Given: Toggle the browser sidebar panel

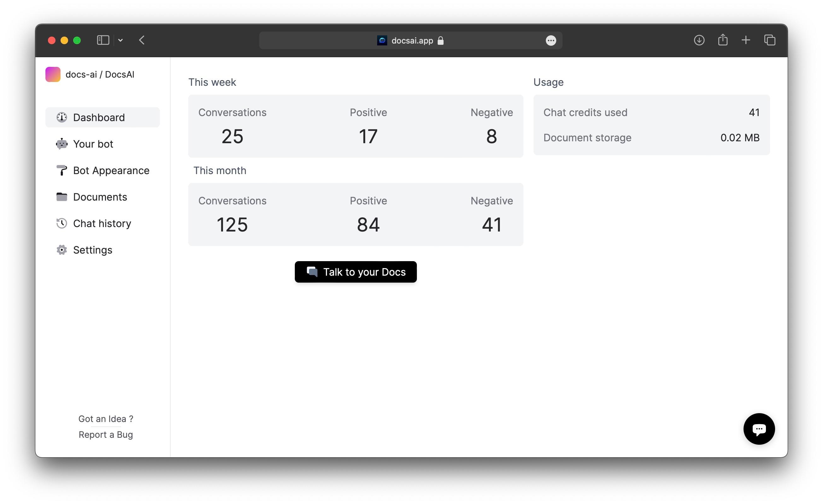Looking at the screenshot, I should coord(103,40).
